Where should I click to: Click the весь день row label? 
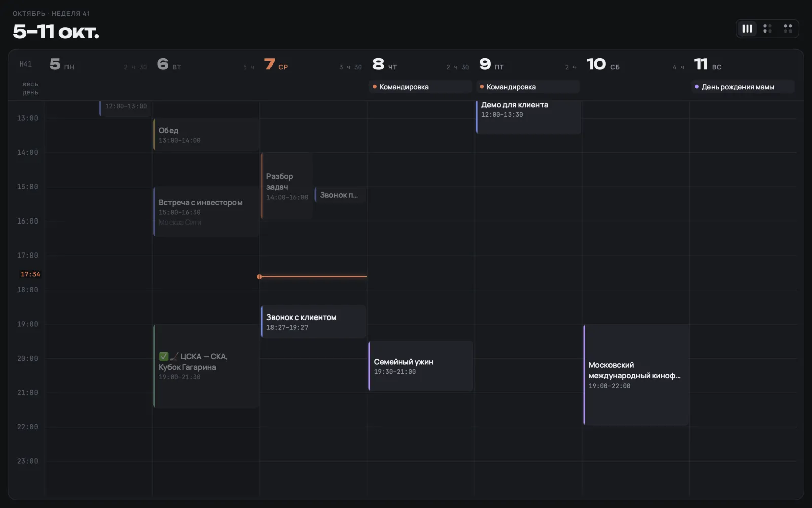(x=30, y=88)
